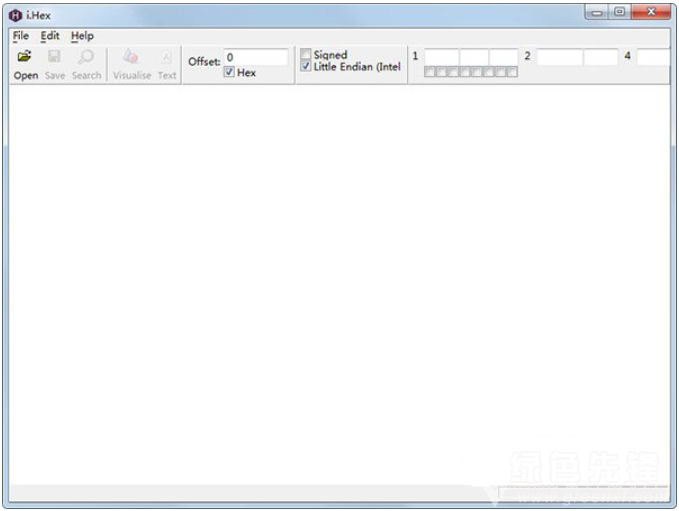Click the 4-byte value field
The width and height of the screenshot is (679, 511).
(653, 57)
